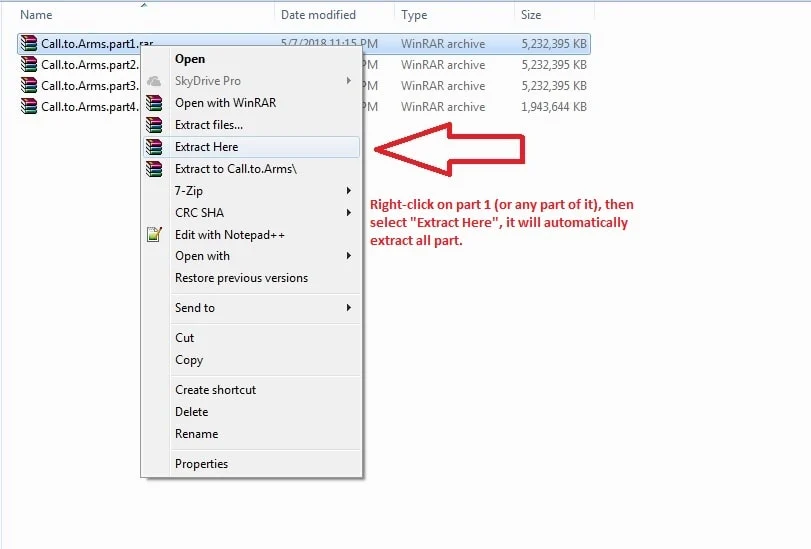This screenshot has height=549, width=811.
Task: Select Properties at the menu bottom
Action: (201, 464)
